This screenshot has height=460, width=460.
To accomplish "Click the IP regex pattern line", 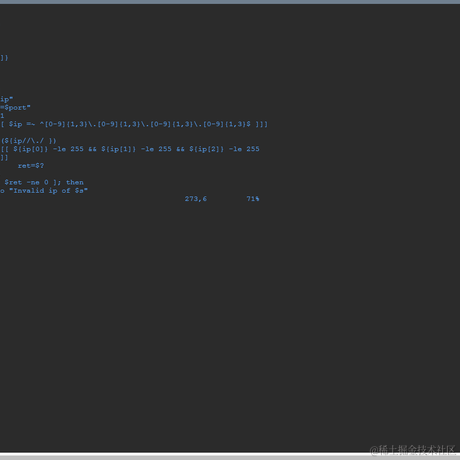I will (134, 124).
